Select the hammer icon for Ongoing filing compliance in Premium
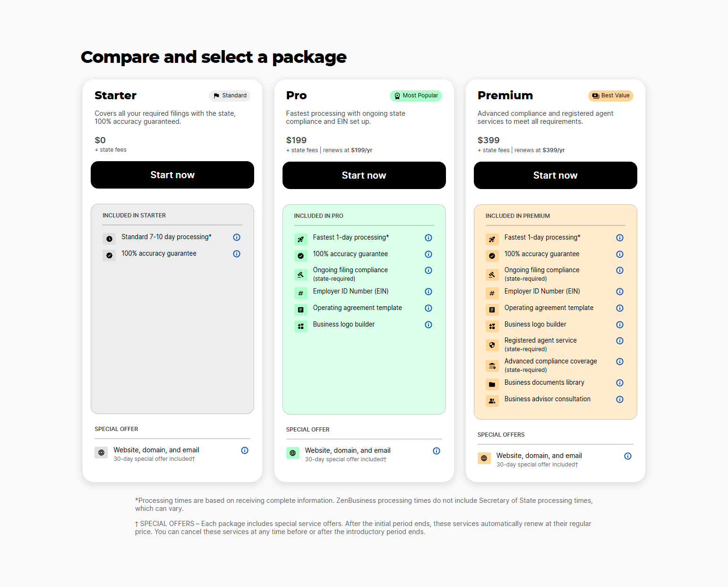Screen dimensions: 728x587 (x=492, y=274)
